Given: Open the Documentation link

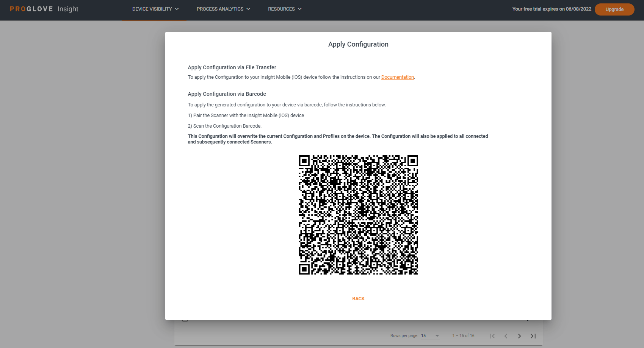Looking at the screenshot, I should 397,77.
